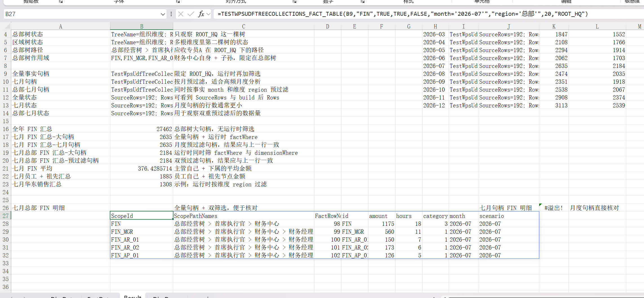Select the 全量事实句柄 cell
The width and height of the screenshot is (644, 298).
click(61, 74)
